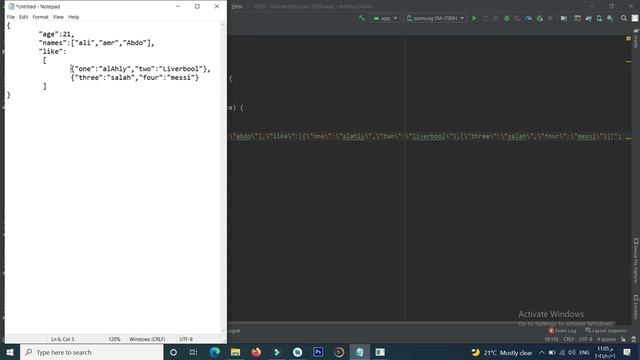Open Photoshop from taskbar
The width and height of the screenshot is (640, 360).
coord(318,352)
